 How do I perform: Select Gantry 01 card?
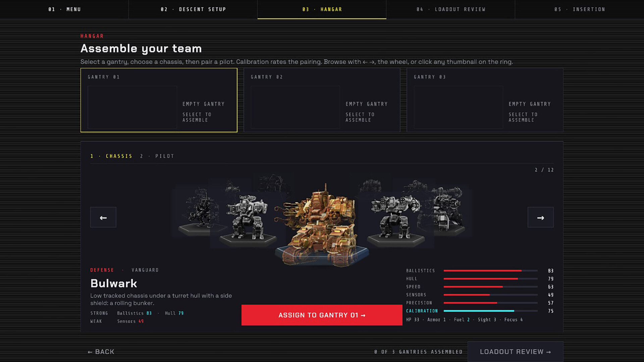[x=159, y=100]
